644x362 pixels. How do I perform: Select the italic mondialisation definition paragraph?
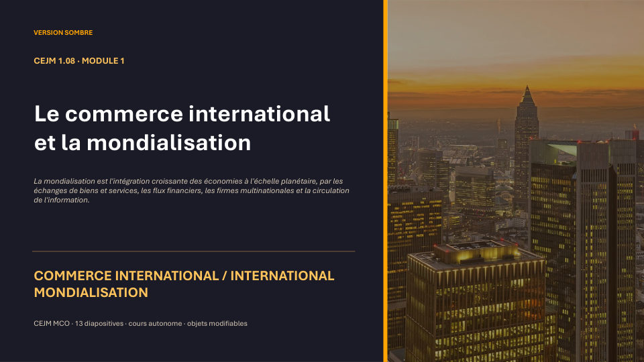191,190
